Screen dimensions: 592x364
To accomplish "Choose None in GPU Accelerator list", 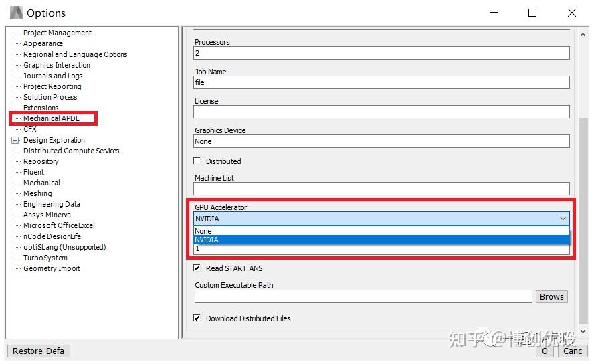I will [381, 231].
